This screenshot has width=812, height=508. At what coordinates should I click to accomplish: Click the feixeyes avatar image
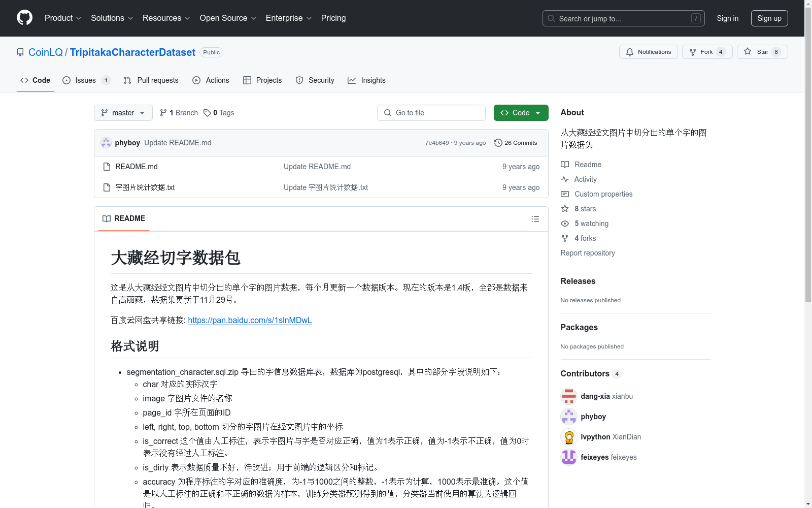pos(569,457)
